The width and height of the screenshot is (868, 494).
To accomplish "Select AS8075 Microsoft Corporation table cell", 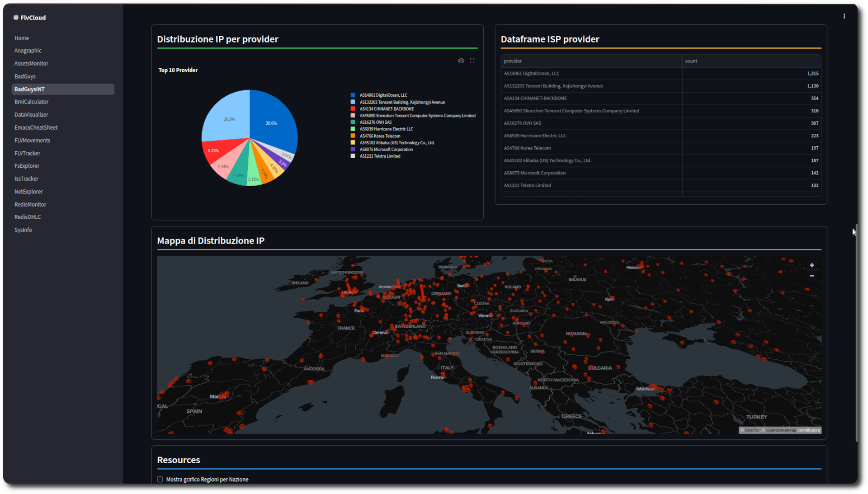I will click(x=591, y=173).
